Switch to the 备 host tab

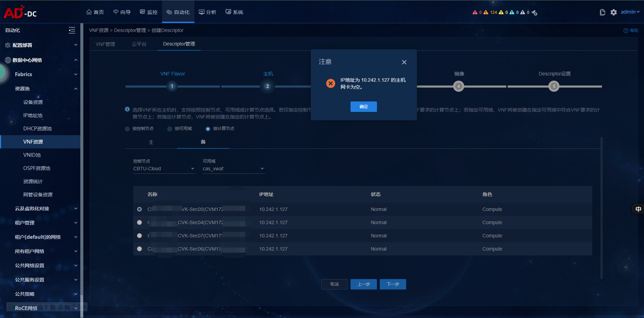(203, 142)
